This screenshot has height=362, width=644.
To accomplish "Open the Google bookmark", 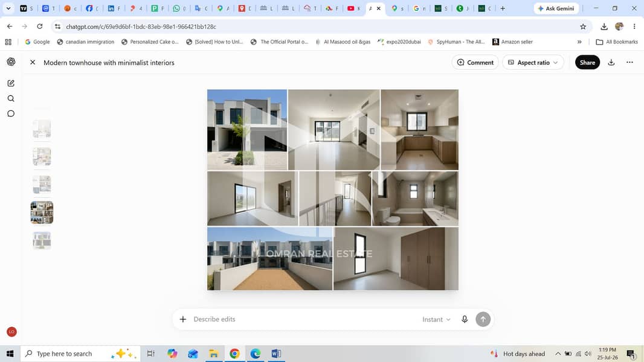I will pyautogui.click(x=37, y=42).
